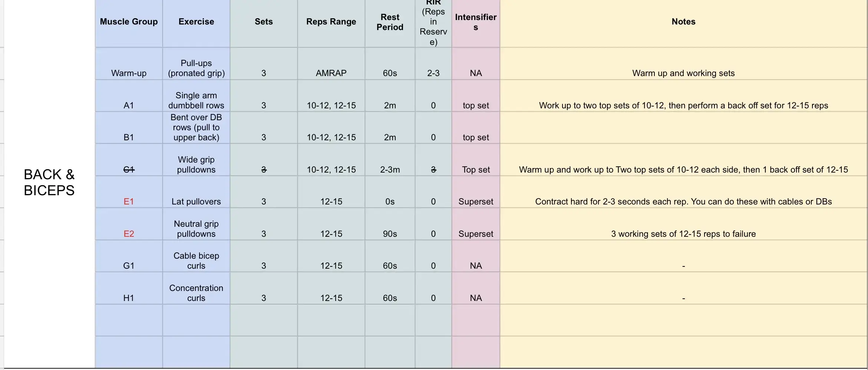
Task: Click the 'Pull-ups (pronated grip)' exercise cell
Action: 196,68
